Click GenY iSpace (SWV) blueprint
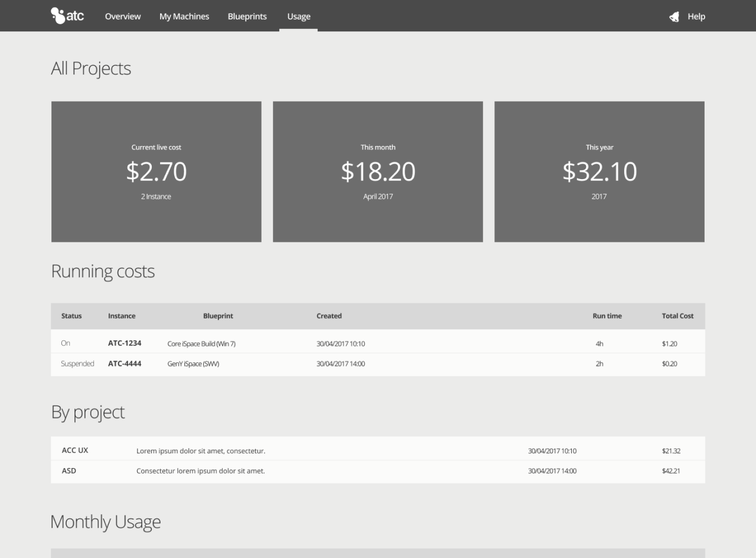 click(193, 364)
